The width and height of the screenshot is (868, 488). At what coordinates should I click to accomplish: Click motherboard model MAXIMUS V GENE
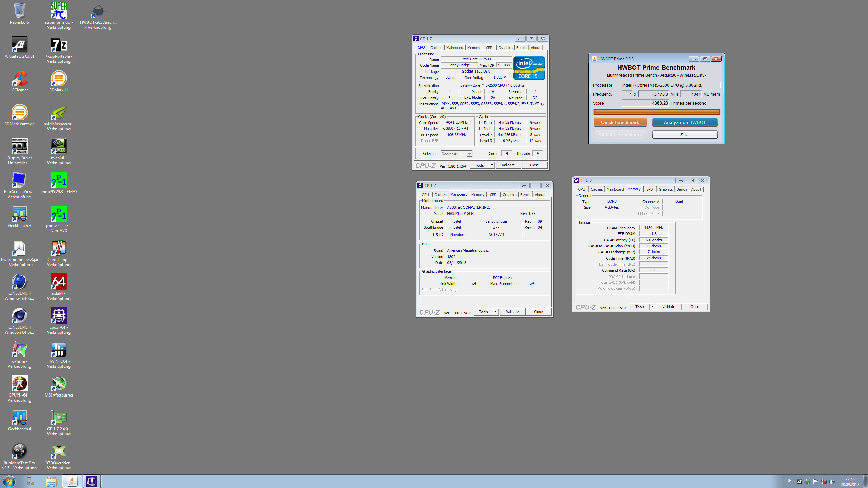click(x=477, y=214)
